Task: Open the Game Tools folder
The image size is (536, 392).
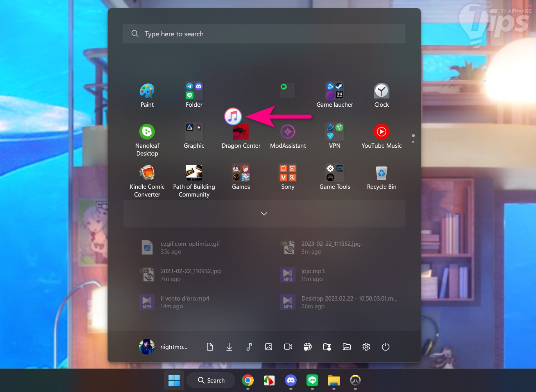Action: coord(335,177)
